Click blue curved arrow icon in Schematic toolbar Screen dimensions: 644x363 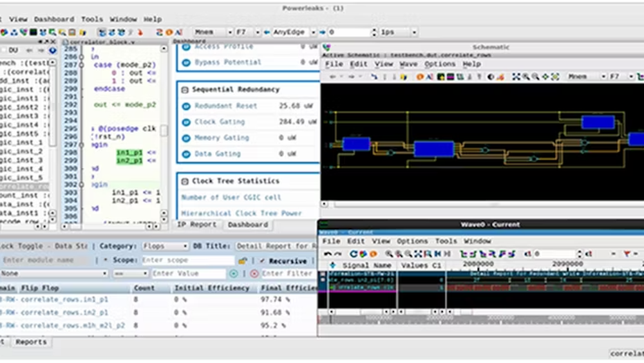(374, 77)
